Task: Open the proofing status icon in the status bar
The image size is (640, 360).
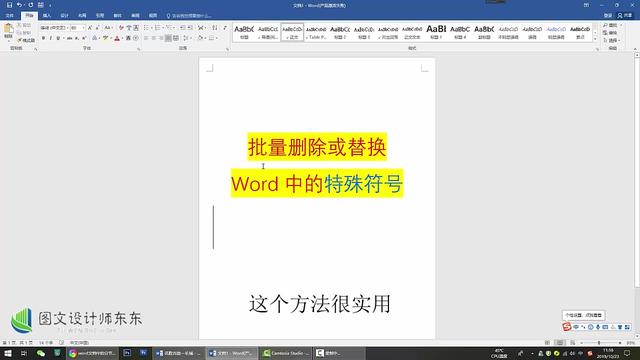Action: 61,342
